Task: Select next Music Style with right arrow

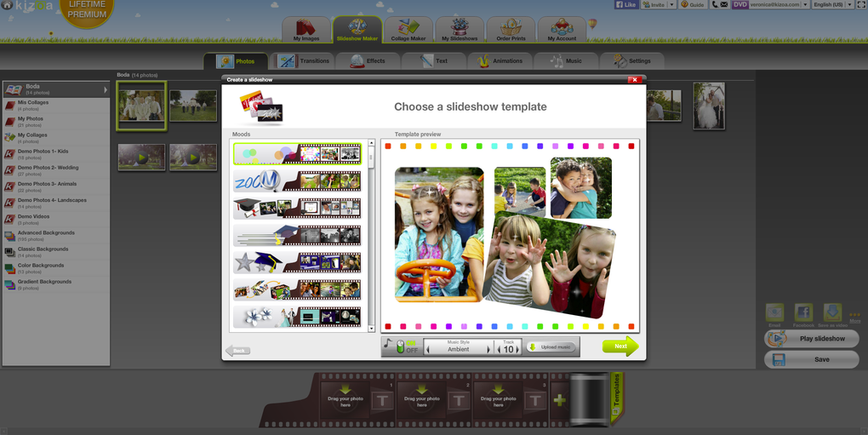Action: coord(488,350)
